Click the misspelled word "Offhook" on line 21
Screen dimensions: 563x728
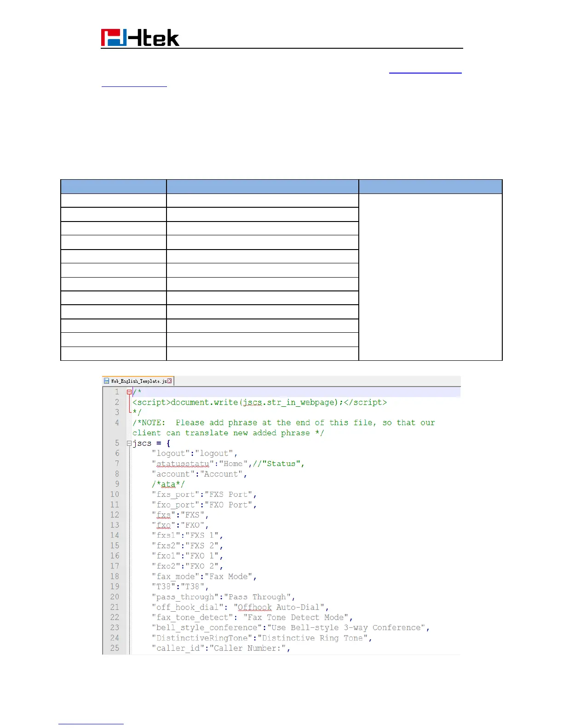[x=254, y=607]
